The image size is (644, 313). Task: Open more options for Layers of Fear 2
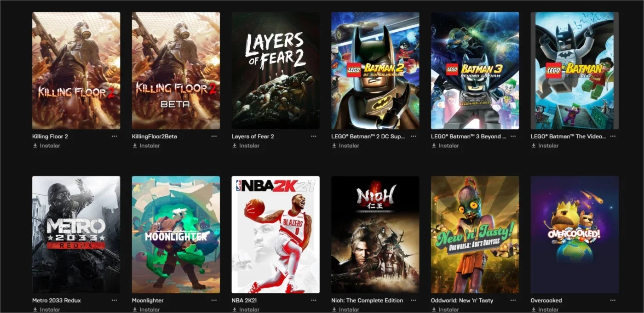coord(314,137)
